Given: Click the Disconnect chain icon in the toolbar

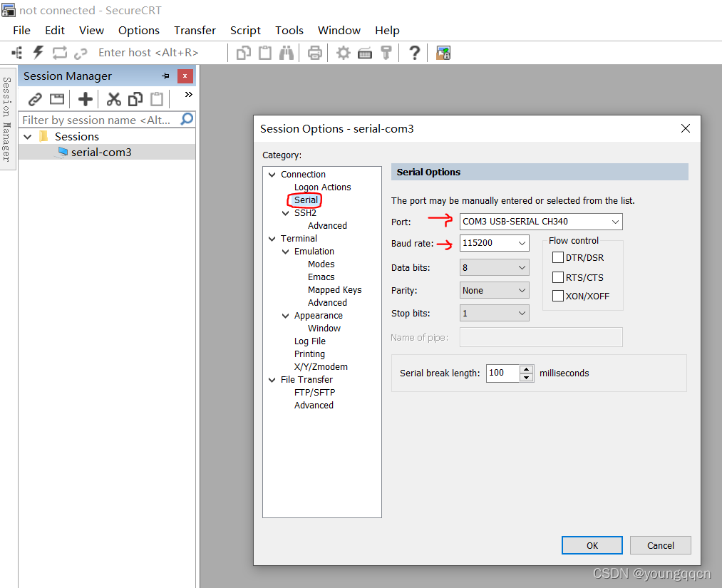Looking at the screenshot, I should (x=81, y=53).
